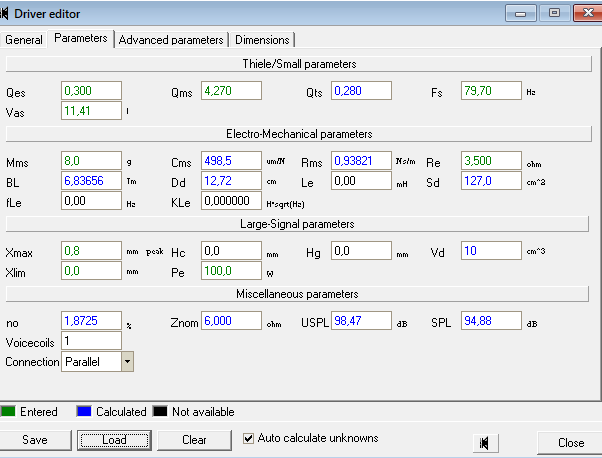Click the Load button
Viewport: 602px width, 458px height.
point(114,440)
